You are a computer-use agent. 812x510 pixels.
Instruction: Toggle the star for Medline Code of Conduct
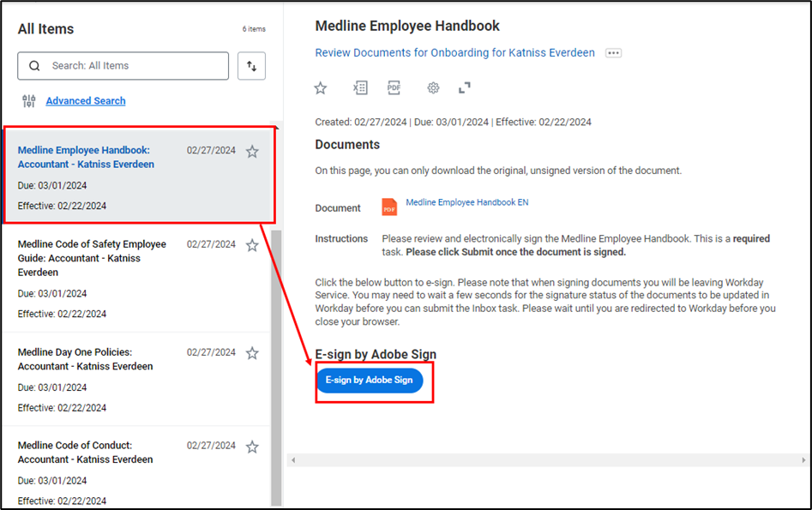click(252, 447)
